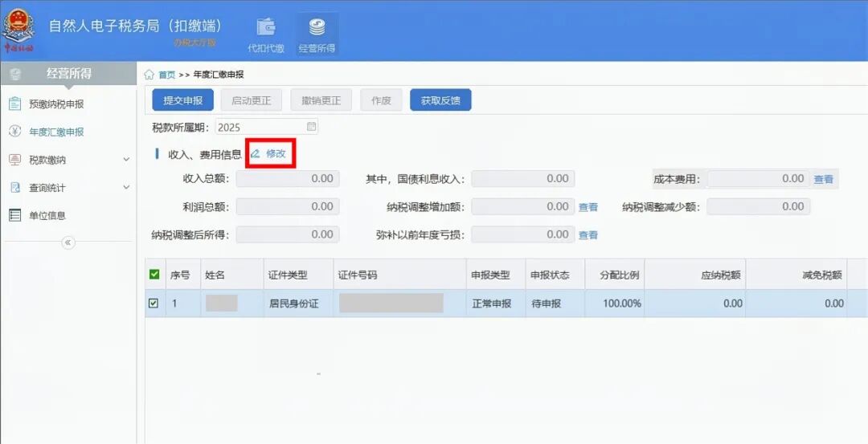868x444 pixels.
Task: Collapse the left sidebar panel
Action: tap(68, 242)
